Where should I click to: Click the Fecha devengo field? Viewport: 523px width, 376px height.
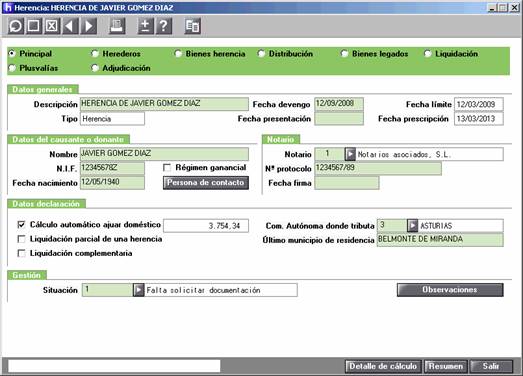coord(339,104)
